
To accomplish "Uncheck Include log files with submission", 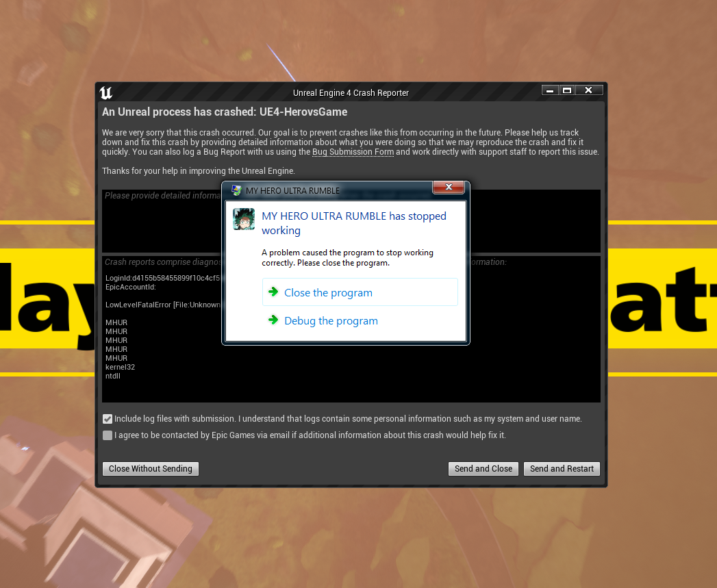I will [108, 419].
